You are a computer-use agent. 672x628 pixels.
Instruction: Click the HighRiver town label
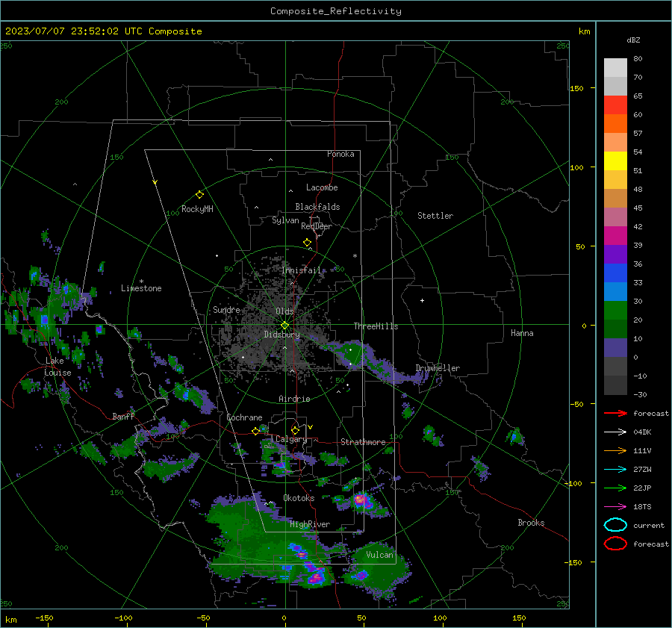coord(310,524)
